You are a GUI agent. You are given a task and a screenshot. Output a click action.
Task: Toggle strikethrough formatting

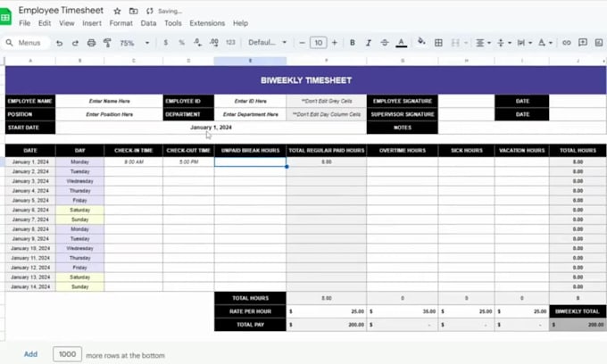[385, 43]
